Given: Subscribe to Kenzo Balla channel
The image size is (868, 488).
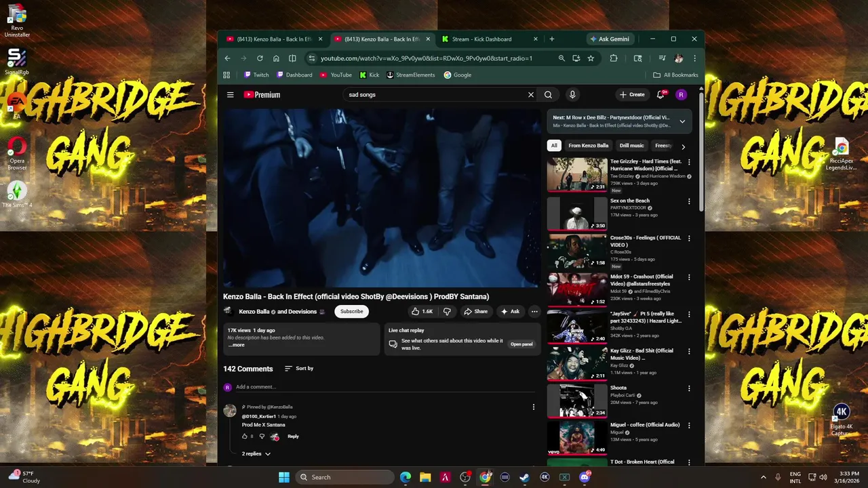Looking at the screenshot, I should 351,312.
